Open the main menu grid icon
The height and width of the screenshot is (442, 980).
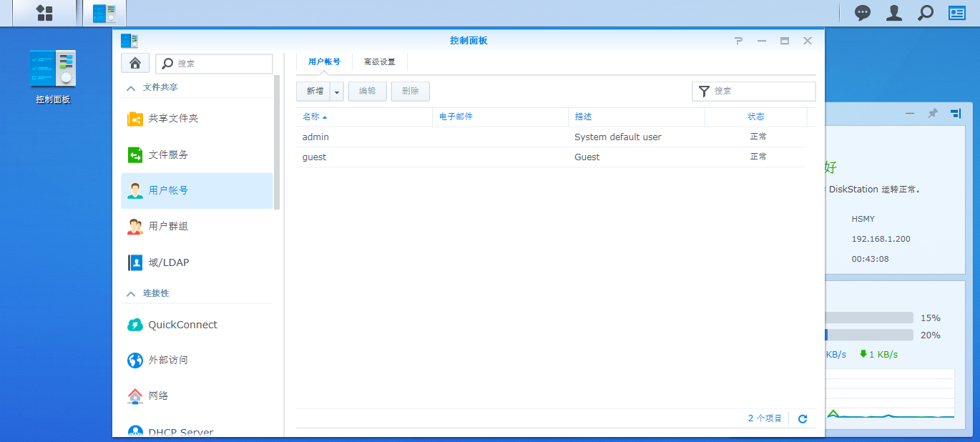tap(44, 13)
